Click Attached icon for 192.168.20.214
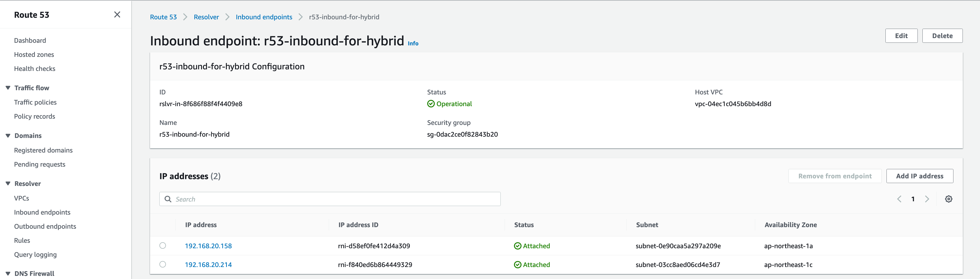Image resolution: width=980 pixels, height=279 pixels. tap(517, 265)
